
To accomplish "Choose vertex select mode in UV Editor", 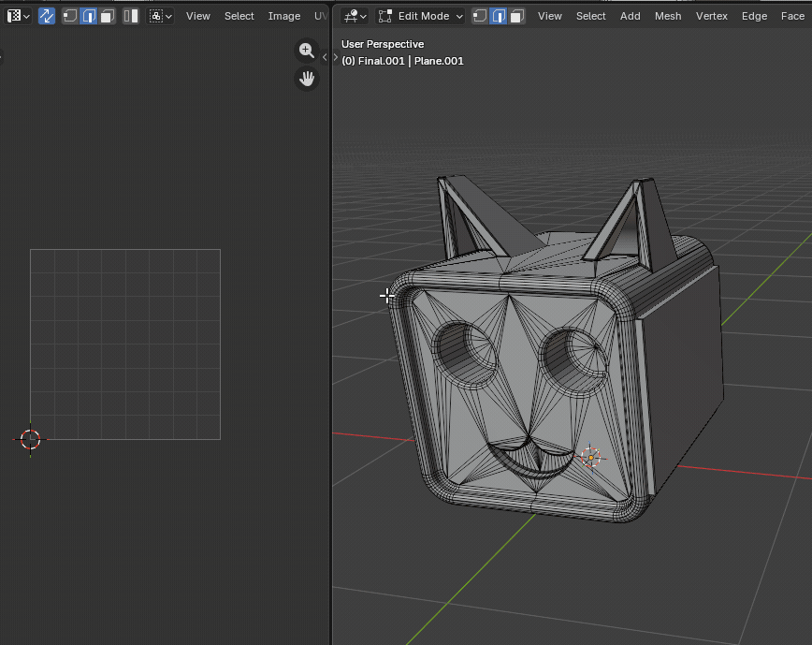I will pyautogui.click(x=70, y=16).
